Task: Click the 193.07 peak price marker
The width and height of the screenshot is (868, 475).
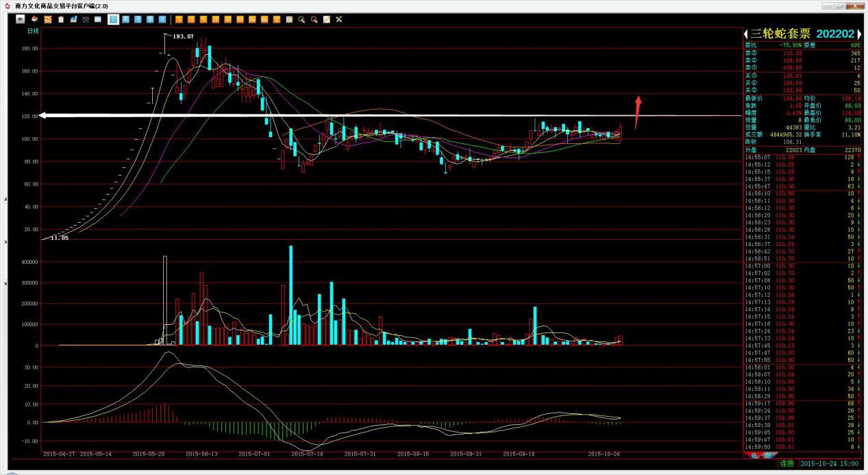Action: coord(184,36)
